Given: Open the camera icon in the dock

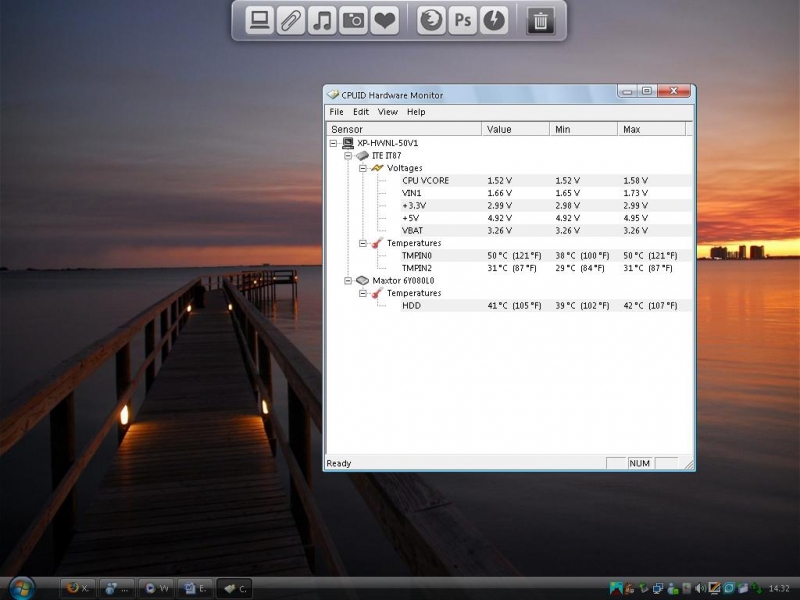Looking at the screenshot, I should click(x=353, y=20).
